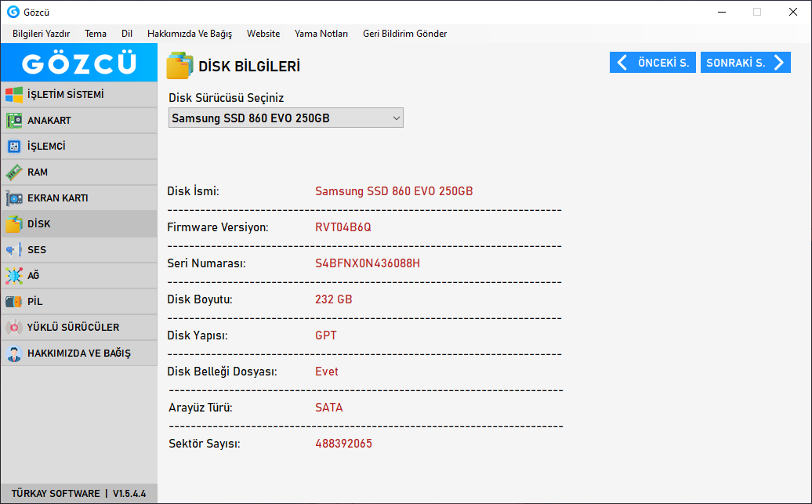
Task: Click Geri Bildirim Gönder menu item
Action: click(x=404, y=34)
